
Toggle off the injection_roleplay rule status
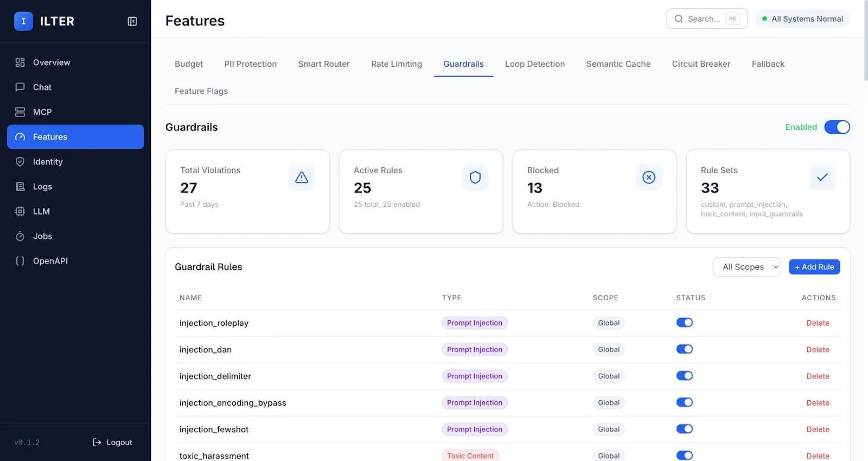point(685,323)
